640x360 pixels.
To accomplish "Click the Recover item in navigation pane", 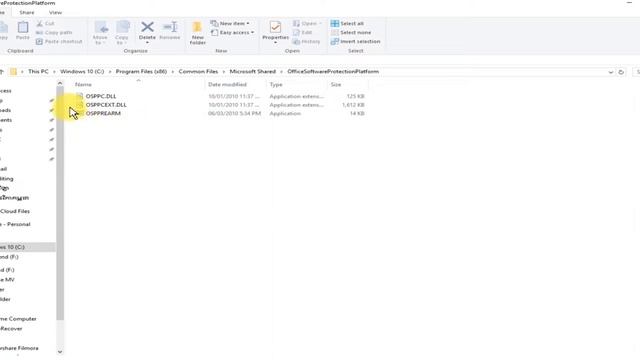I will tap(11, 329).
